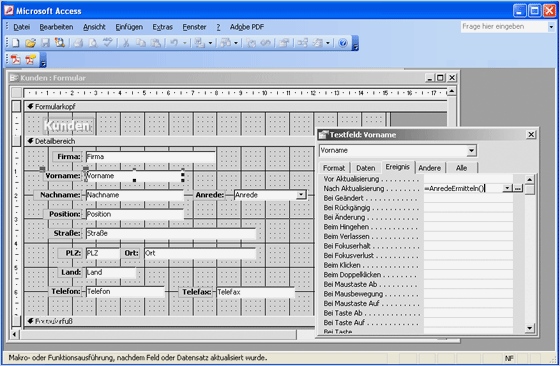This screenshot has width=560, height=366.
Task: Select the Telefax text box on form
Action: (255, 292)
